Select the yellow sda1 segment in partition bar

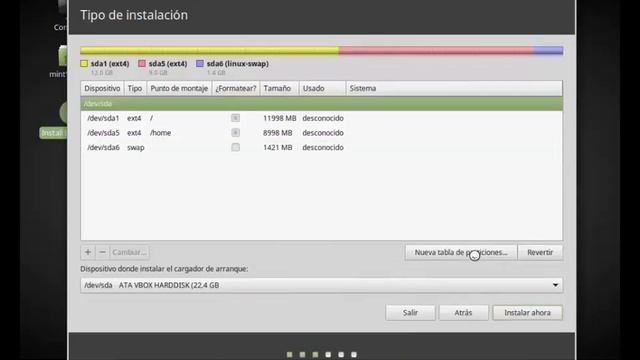point(209,51)
